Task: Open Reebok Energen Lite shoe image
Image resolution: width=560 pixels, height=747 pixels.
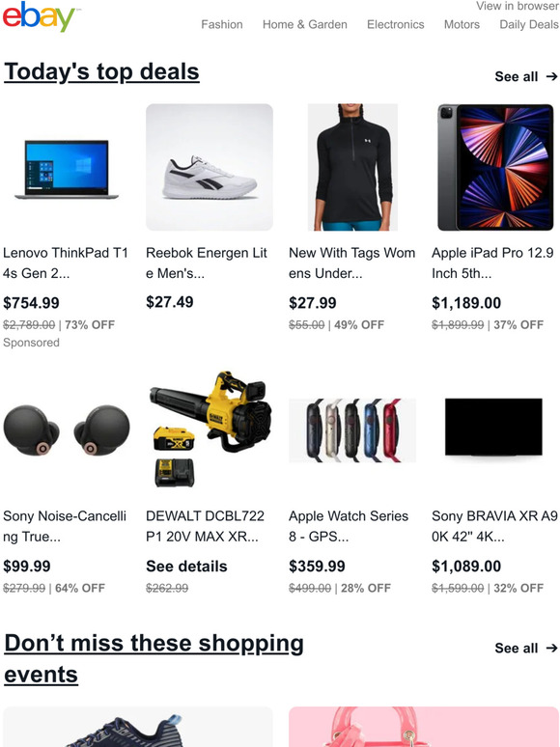Action: 210,167
